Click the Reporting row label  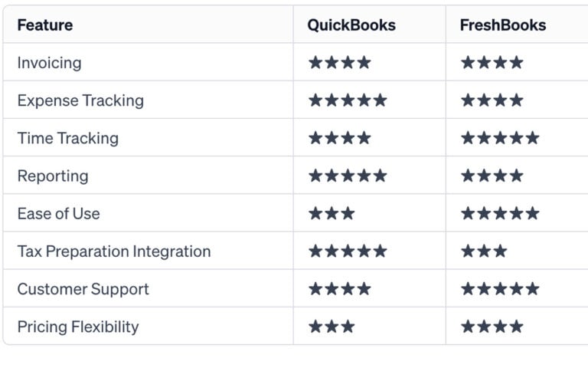53,176
